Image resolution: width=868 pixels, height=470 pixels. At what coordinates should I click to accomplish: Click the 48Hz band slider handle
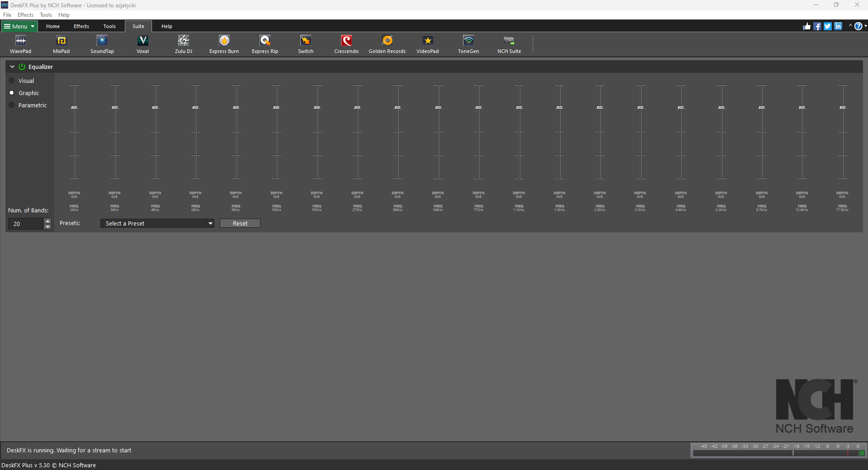pyautogui.click(x=155, y=107)
